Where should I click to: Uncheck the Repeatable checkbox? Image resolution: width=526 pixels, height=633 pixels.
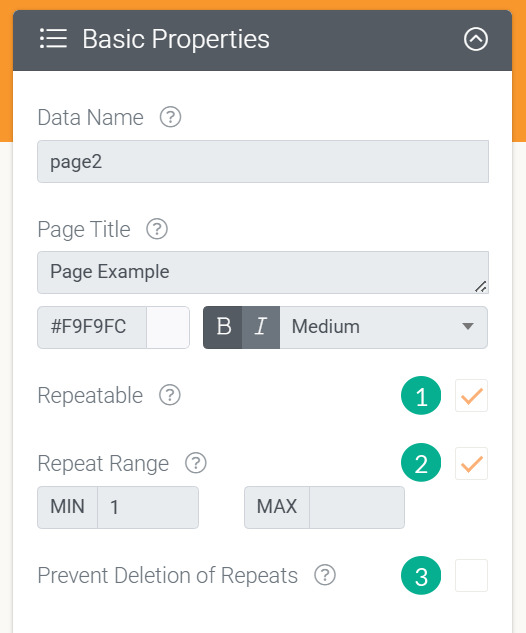point(472,396)
